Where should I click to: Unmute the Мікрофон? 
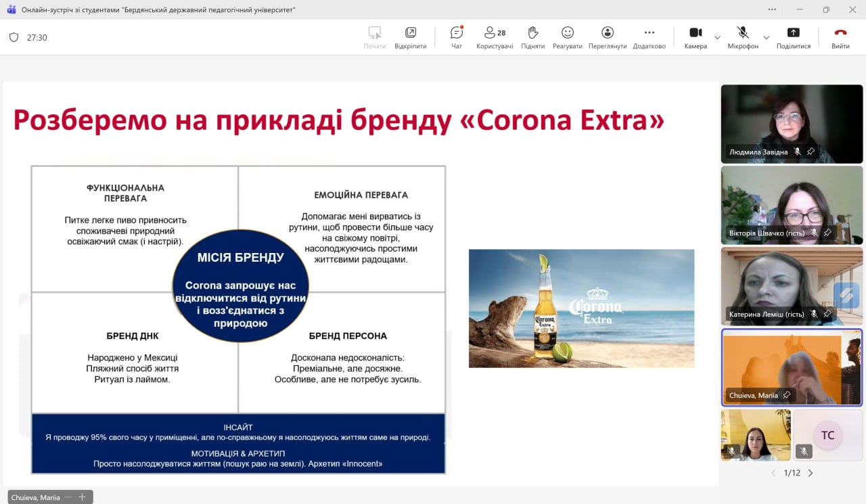pyautogui.click(x=743, y=37)
